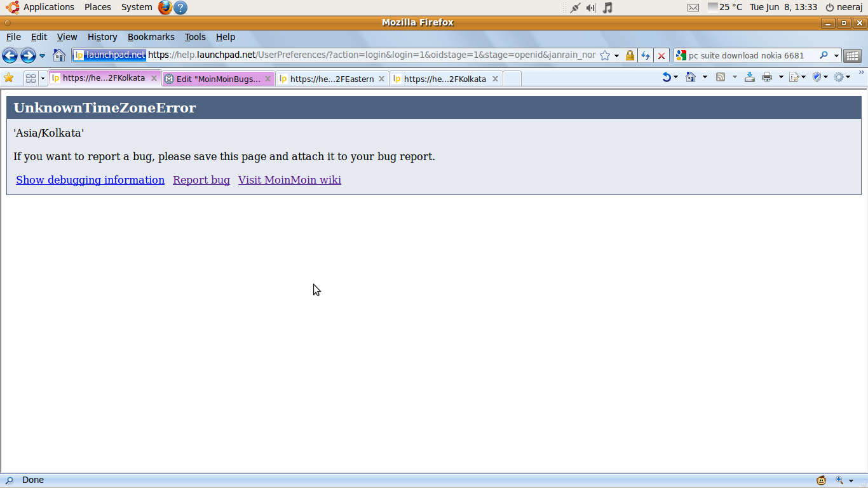Bookmark this page with the star icon

(x=605, y=55)
